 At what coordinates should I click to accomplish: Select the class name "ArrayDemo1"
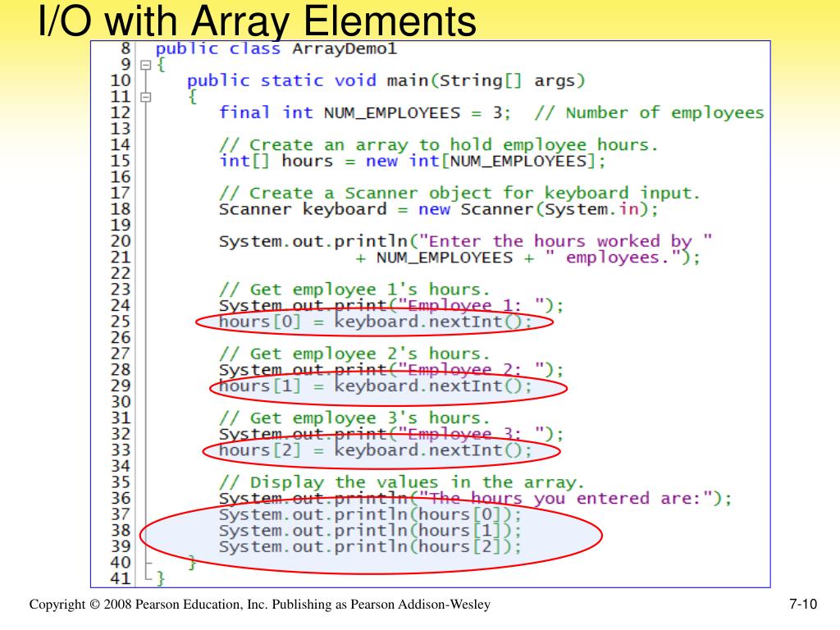[345, 48]
